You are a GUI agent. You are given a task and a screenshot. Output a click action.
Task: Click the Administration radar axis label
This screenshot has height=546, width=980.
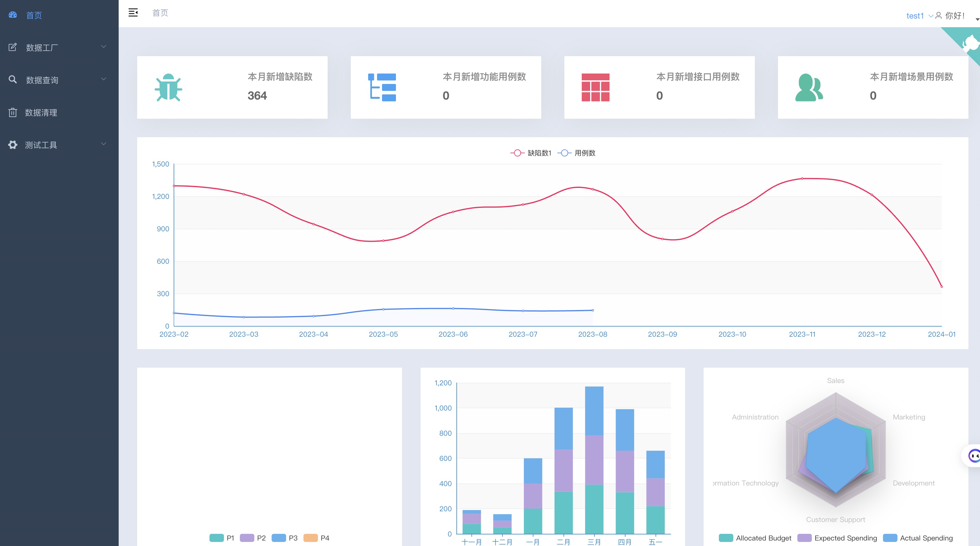[755, 417]
